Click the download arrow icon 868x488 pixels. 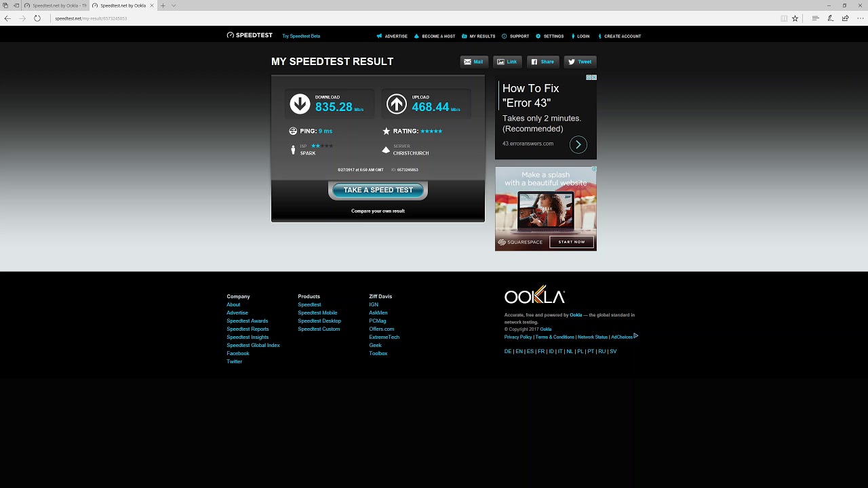pos(300,104)
